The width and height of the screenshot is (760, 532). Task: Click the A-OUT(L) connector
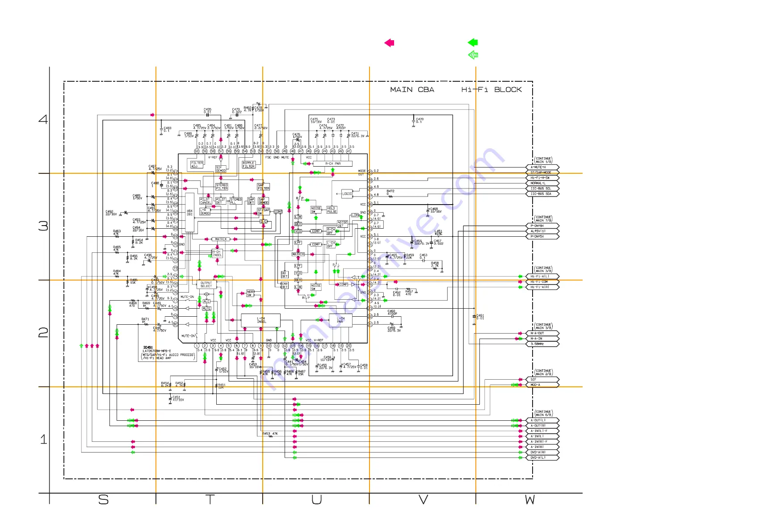[x=542, y=420]
